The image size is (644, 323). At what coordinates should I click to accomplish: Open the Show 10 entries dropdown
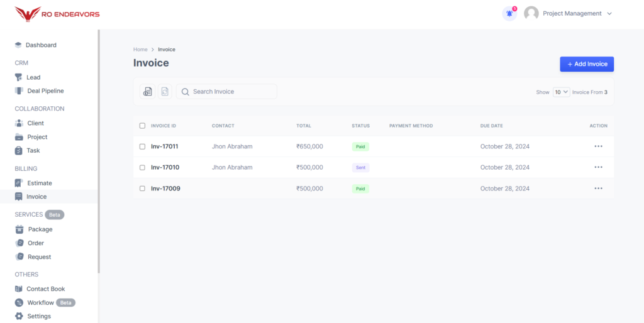tap(561, 92)
